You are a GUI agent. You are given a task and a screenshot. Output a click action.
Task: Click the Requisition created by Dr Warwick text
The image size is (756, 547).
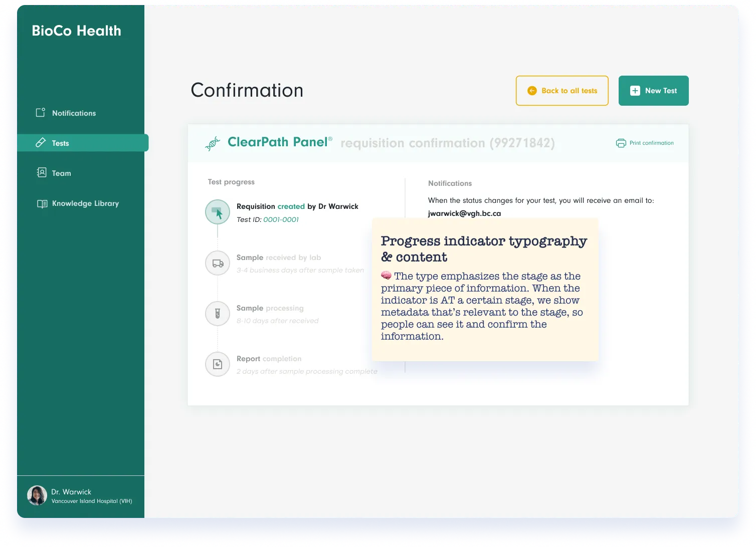click(297, 206)
